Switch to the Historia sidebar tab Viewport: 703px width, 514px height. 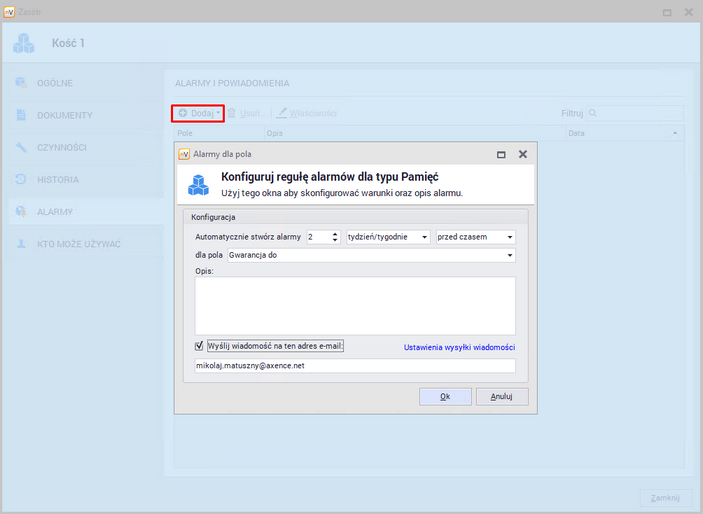tap(58, 180)
